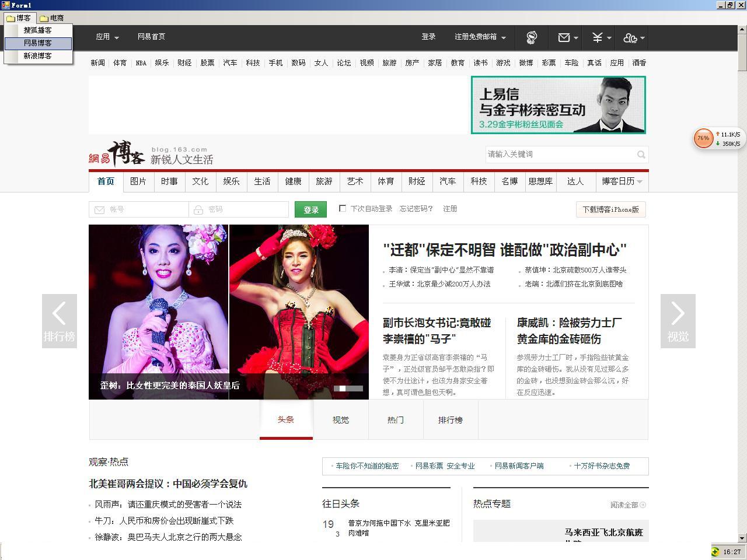Select the 思想库 navigation tab
747x560 pixels.
point(540,181)
